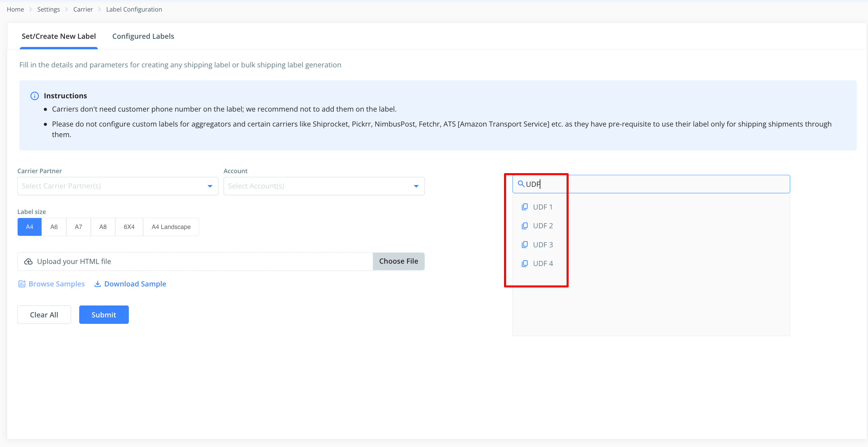Choose A4 Landscape label size

[x=171, y=227]
